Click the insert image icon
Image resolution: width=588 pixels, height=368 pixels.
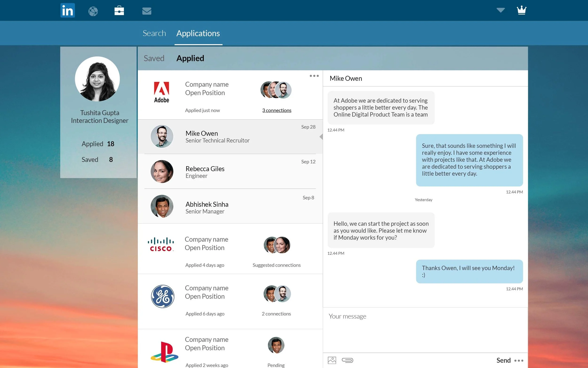(332, 360)
